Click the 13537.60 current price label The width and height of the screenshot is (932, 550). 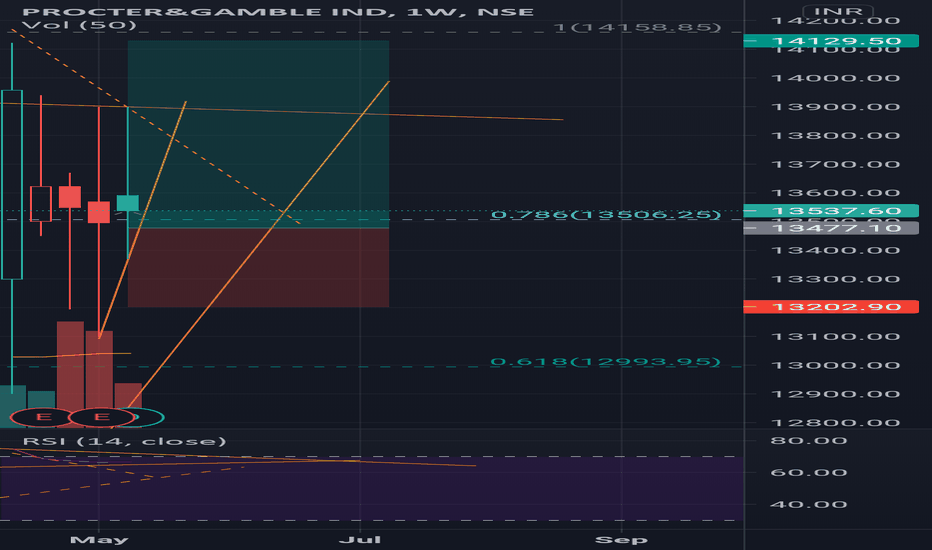(831, 210)
